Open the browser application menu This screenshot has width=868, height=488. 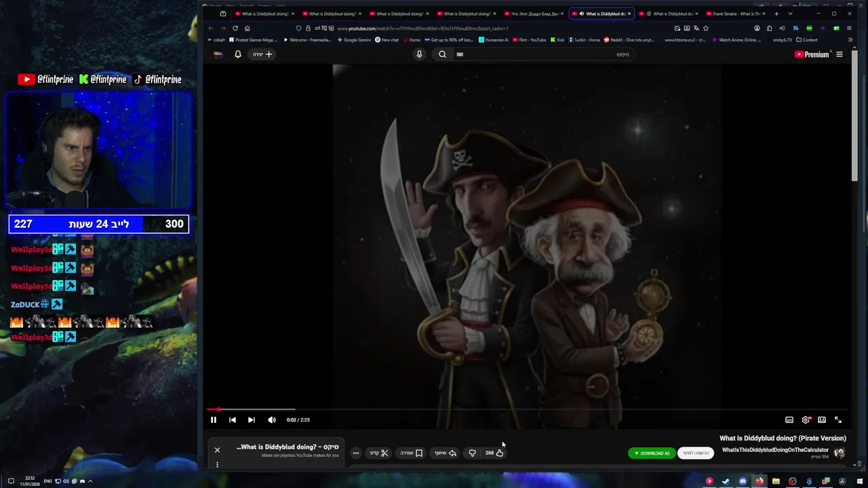pyautogui.click(x=849, y=28)
